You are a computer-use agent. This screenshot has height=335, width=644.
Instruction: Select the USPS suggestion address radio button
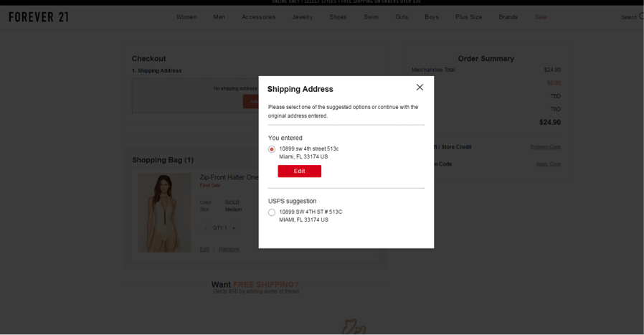(272, 212)
